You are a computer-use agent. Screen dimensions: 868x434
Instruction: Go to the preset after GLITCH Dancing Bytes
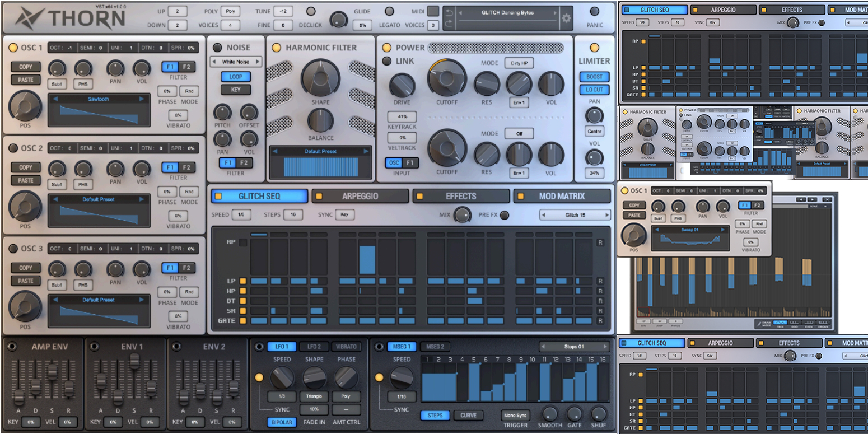point(555,13)
